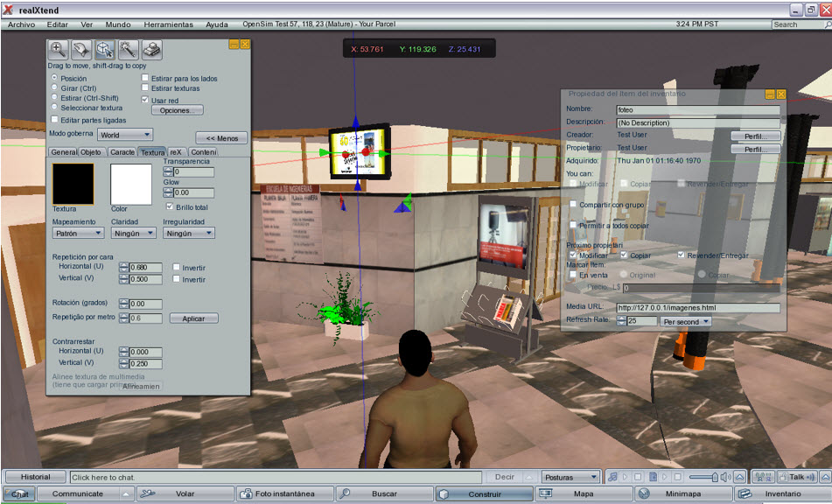Toggle Volar fly mode
Viewport: 832px width, 504px height.
tap(185, 493)
